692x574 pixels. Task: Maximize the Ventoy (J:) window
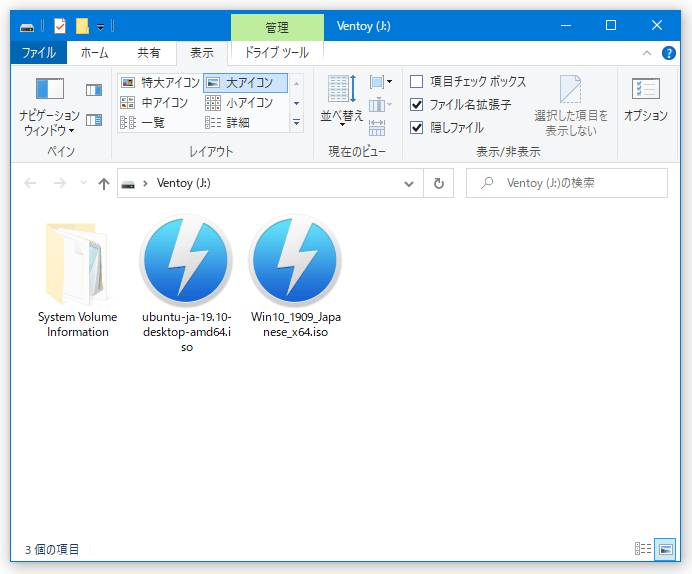click(x=611, y=26)
